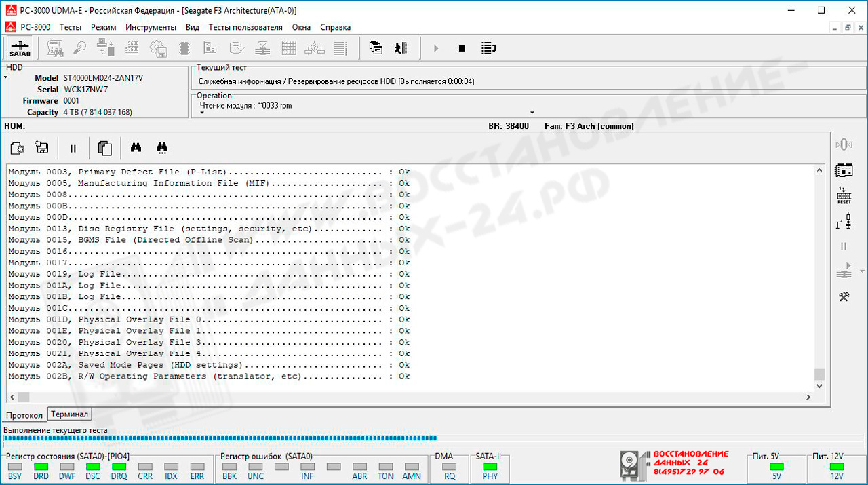Expand the Operation panel left arrow

202,113
